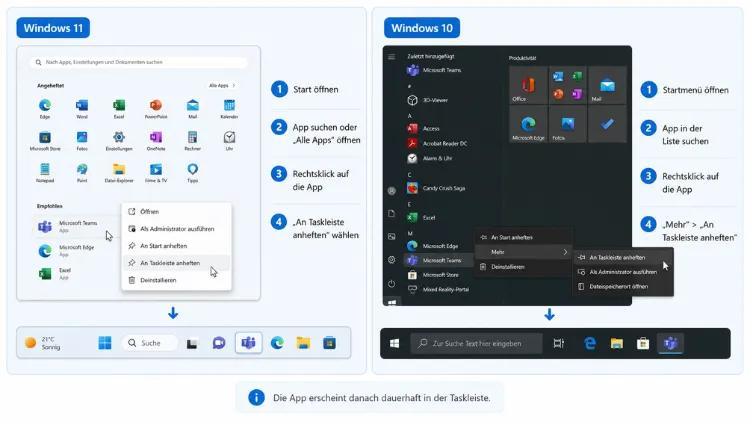
Task: Select Deinstallieren in Windows 11 context menu
Action: [x=176, y=280]
